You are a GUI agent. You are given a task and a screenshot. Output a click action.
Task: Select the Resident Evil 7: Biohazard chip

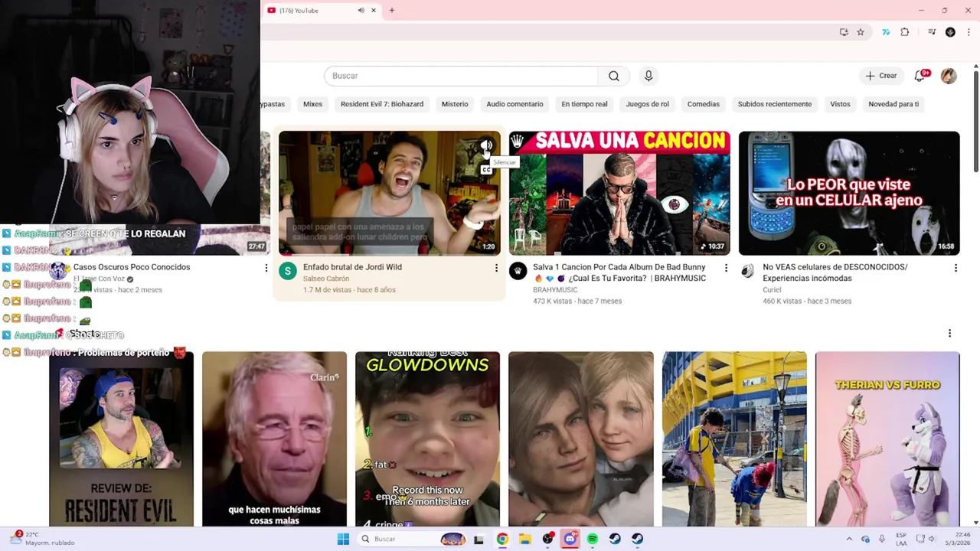click(x=382, y=104)
